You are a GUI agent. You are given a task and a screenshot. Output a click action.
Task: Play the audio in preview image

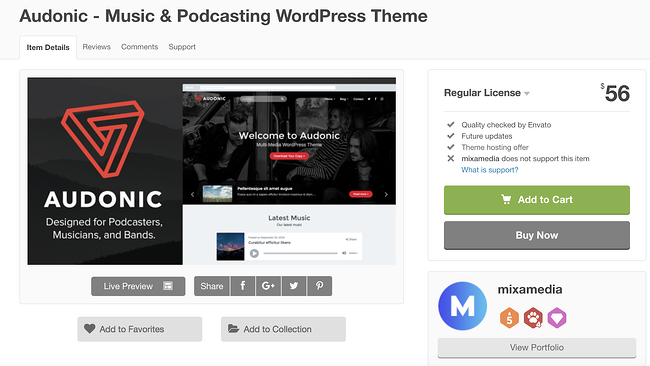click(x=254, y=253)
